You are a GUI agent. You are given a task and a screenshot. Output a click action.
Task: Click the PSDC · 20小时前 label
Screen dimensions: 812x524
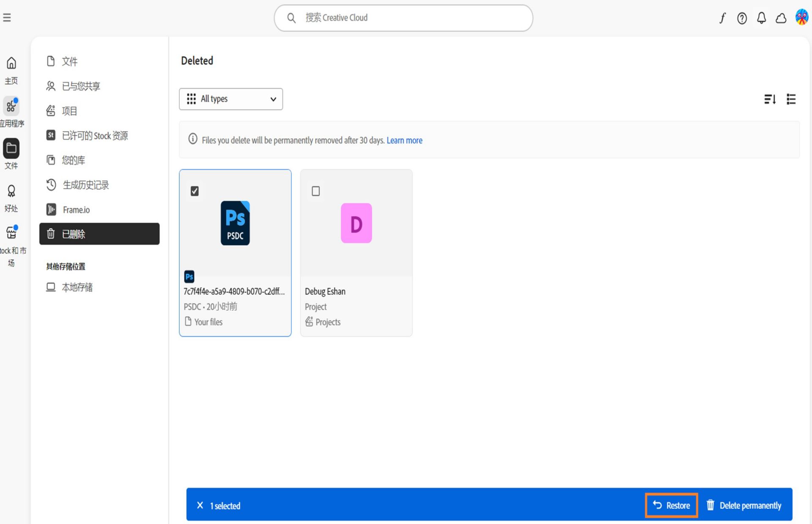(210, 307)
